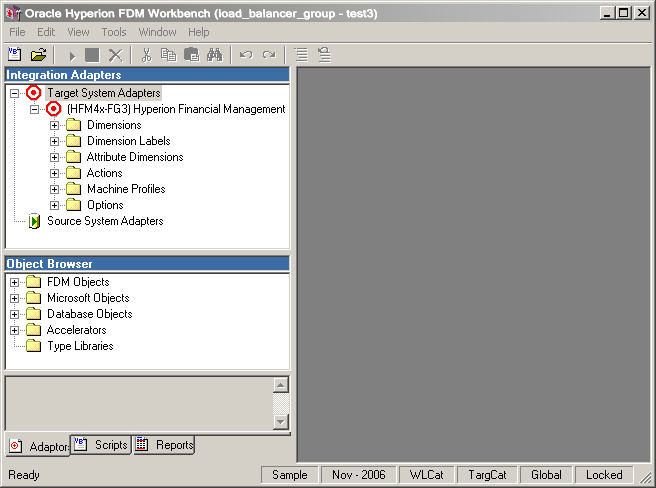Click the New Script toolbar icon
This screenshot has width=656, height=488.
point(15,54)
